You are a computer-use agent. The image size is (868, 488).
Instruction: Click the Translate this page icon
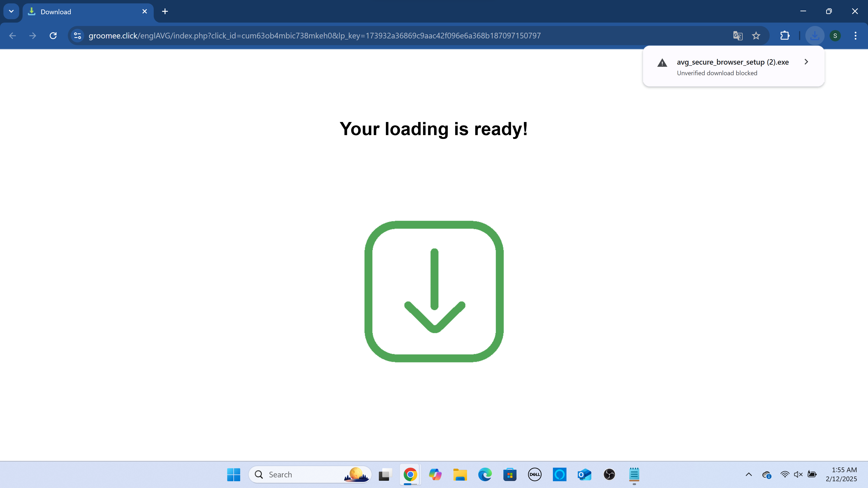738,36
